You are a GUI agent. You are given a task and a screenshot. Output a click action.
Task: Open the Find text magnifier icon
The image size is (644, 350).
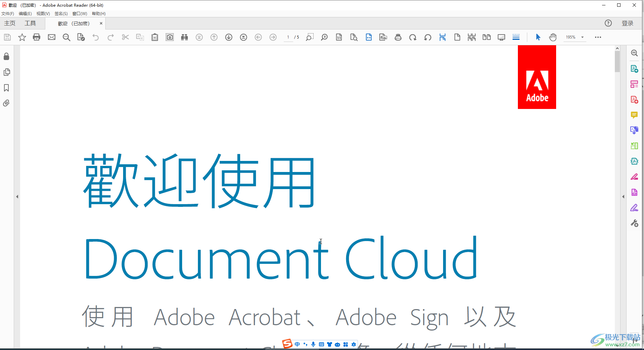click(66, 37)
